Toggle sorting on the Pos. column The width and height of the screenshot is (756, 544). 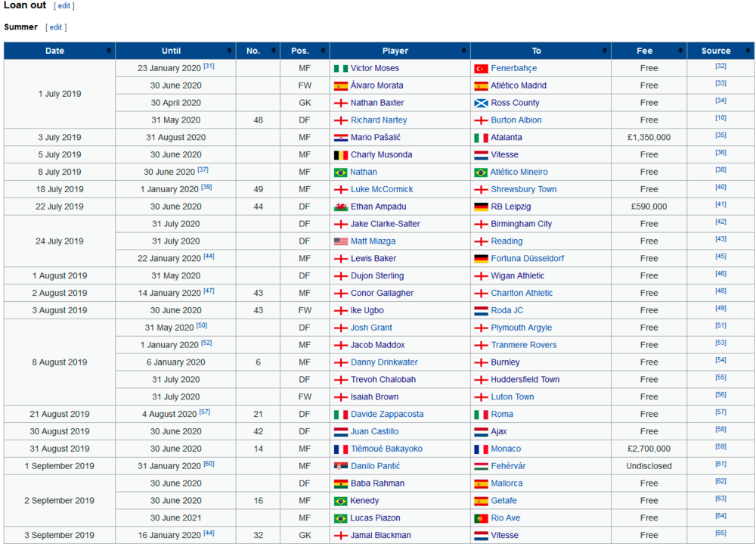[x=323, y=51]
